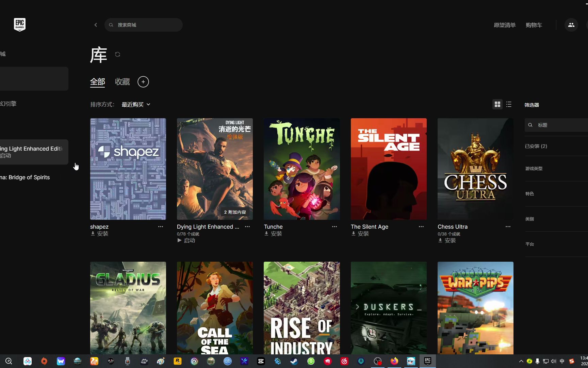Open Gladius Relics of War cover

[128, 308]
